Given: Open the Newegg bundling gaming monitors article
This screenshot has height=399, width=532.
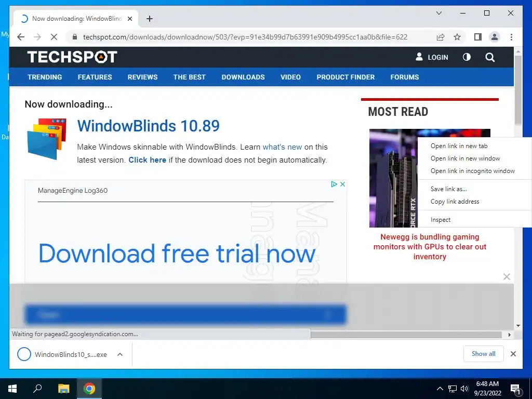Looking at the screenshot, I should [430, 247].
